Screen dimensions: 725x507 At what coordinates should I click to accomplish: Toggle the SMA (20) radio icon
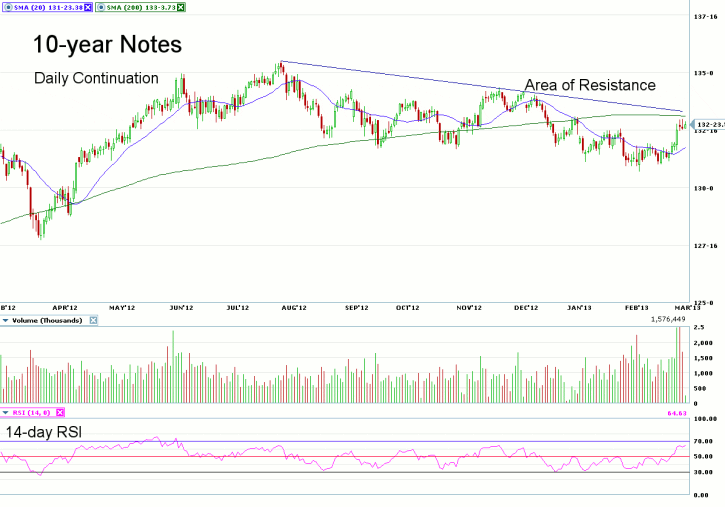(5, 7)
